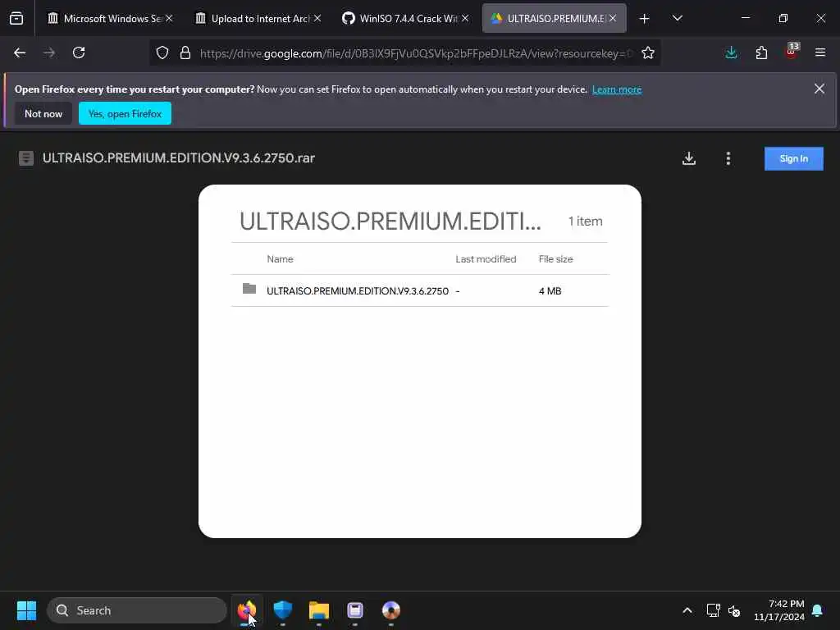Open Firefox downloads panel
840x630 pixels.
pos(731,52)
